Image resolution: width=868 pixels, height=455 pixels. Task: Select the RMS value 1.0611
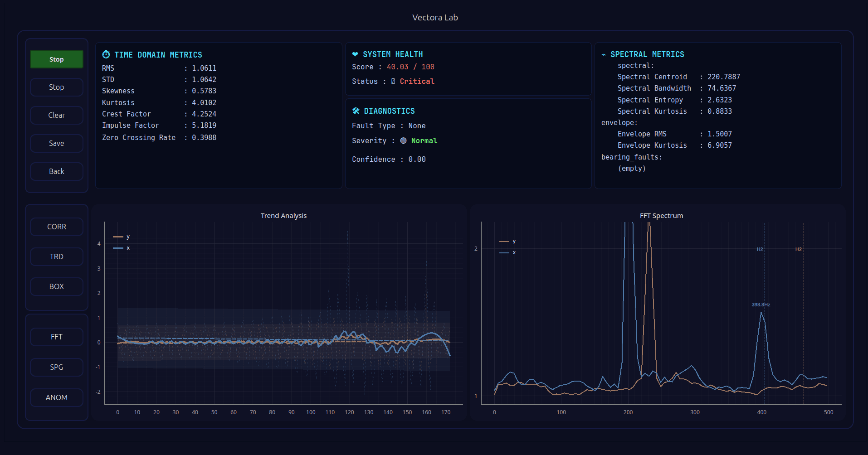pos(204,68)
